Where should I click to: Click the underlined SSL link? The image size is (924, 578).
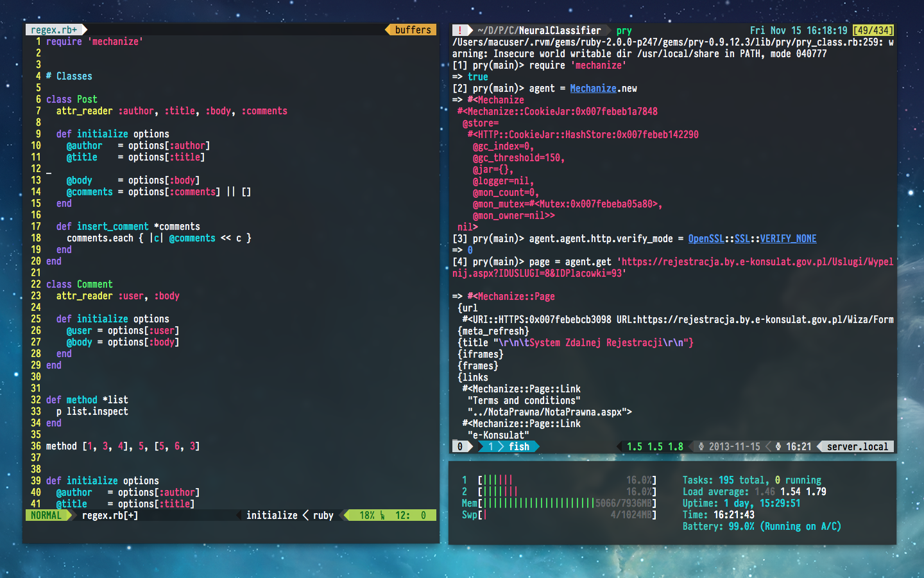click(x=742, y=238)
